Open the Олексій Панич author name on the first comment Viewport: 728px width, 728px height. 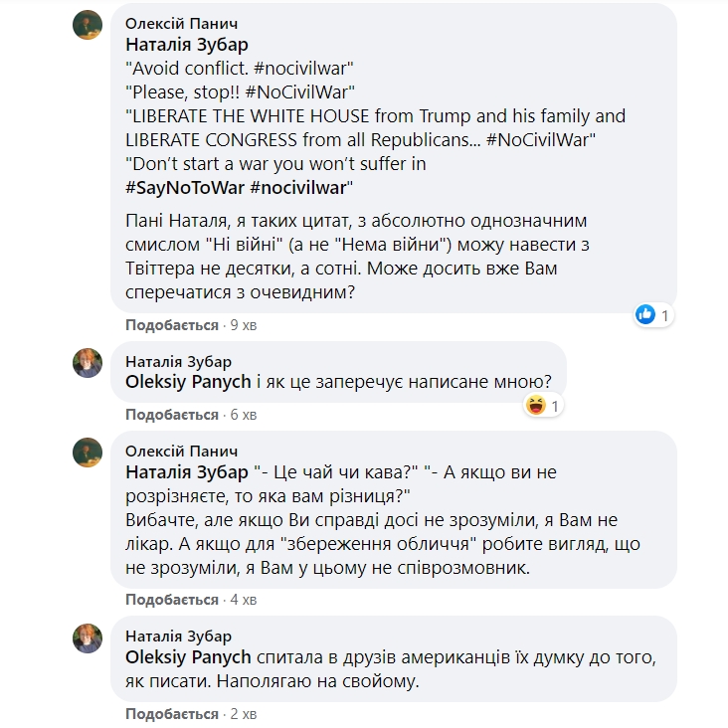tap(182, 23)
